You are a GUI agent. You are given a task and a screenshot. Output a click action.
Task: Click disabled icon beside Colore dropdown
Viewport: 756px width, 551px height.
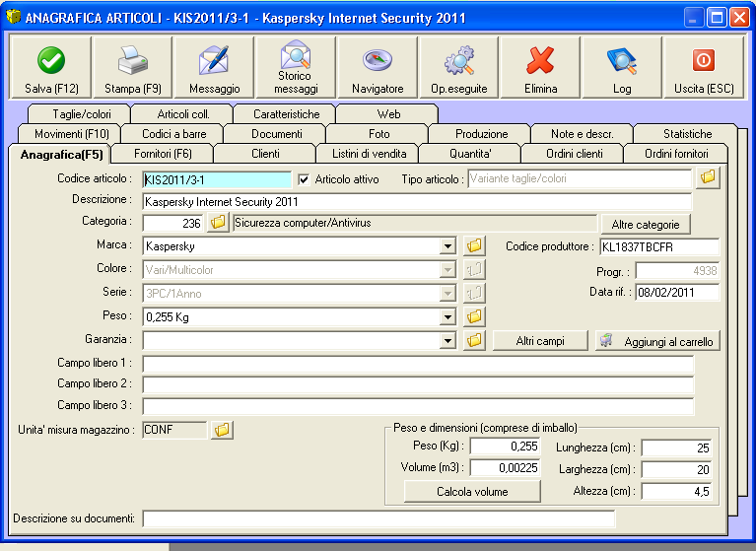[474, 269]
